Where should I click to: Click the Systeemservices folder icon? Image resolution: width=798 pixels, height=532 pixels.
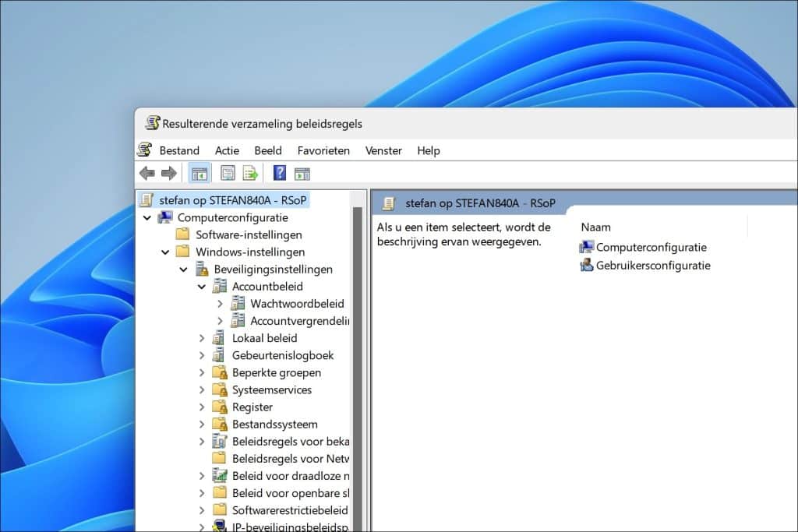pyautogui.click(x=219, y=389)
